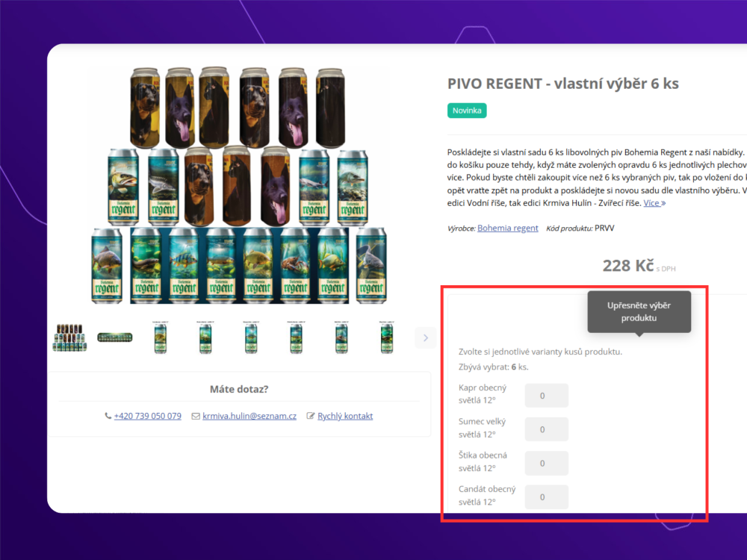Click the edit icon beside Rychlý kontakt
Image resolution: width=747 pixels, height=560 pixels.
pyautogui.click(x=311, y=416)
